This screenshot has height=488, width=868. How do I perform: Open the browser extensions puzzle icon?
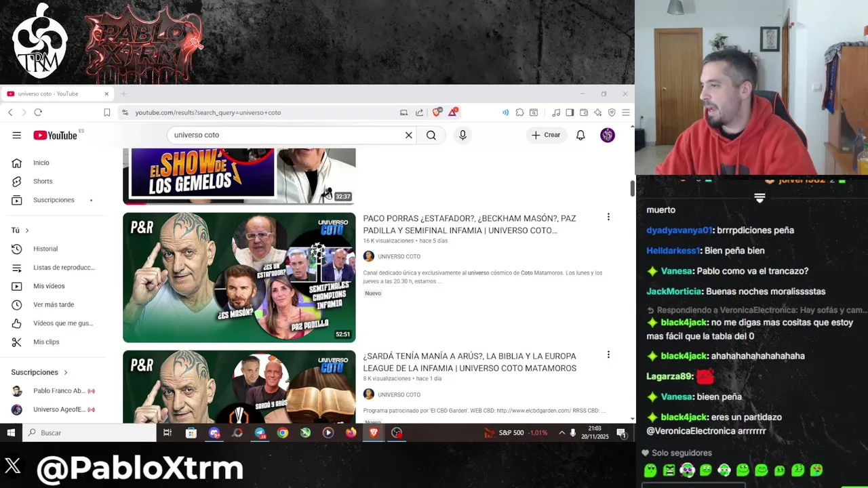pos(519,113)
